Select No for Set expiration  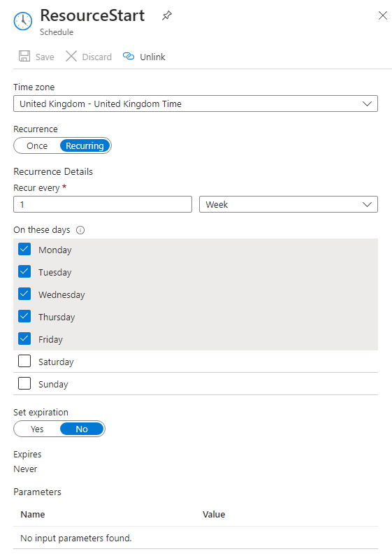(82, 429)
